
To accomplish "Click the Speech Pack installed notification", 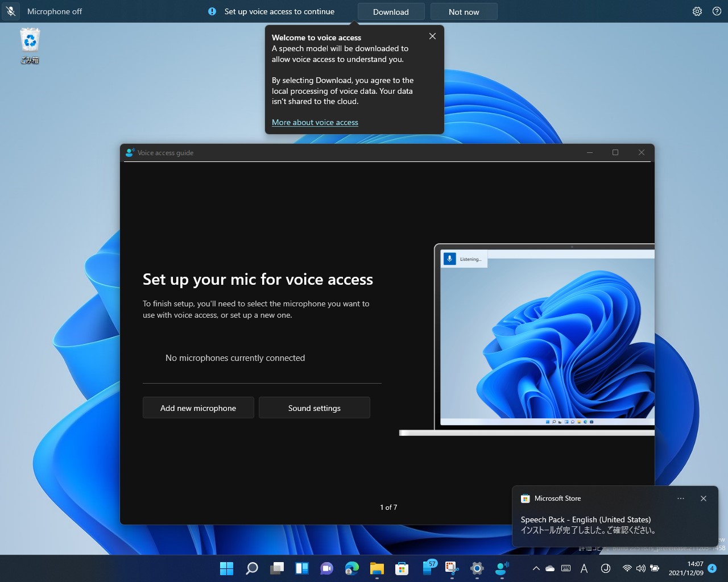I will (x=589, y=525).
